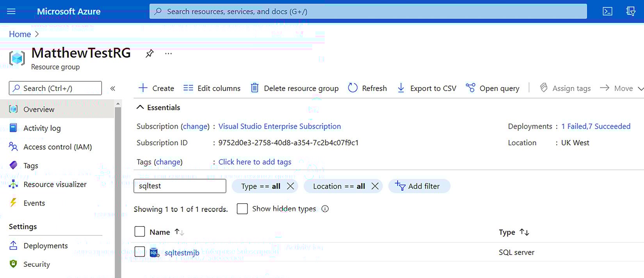Sort resources by Name column arrows
This screenshot has width=644, height=278.
coord(180,232)
